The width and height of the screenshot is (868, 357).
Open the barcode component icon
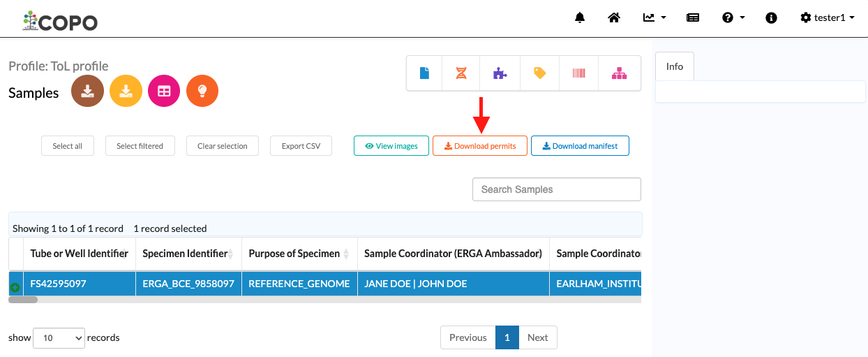click(578, 73)
